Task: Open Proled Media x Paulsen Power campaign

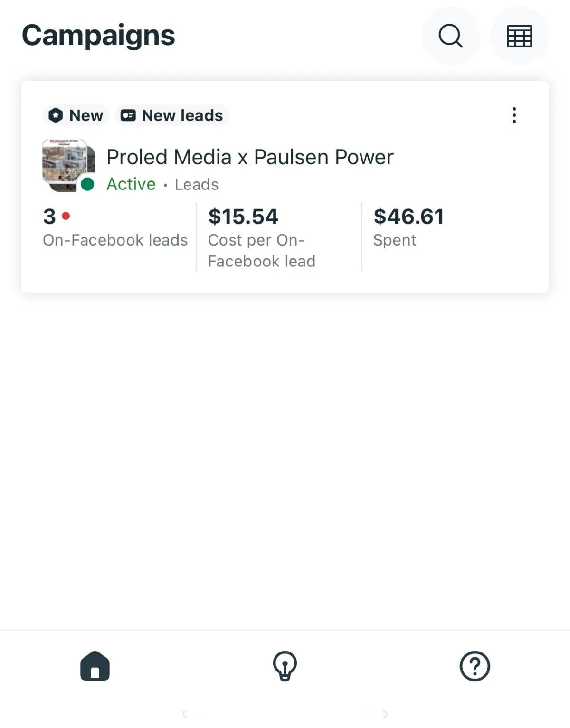Action: (250, 157)
